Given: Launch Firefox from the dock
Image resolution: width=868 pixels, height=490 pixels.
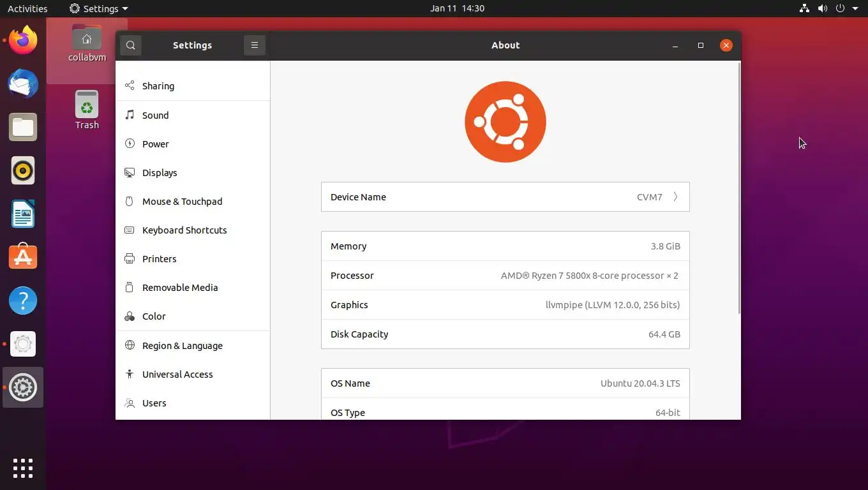Looking at the screenshot, I should (x=23, y=41).
